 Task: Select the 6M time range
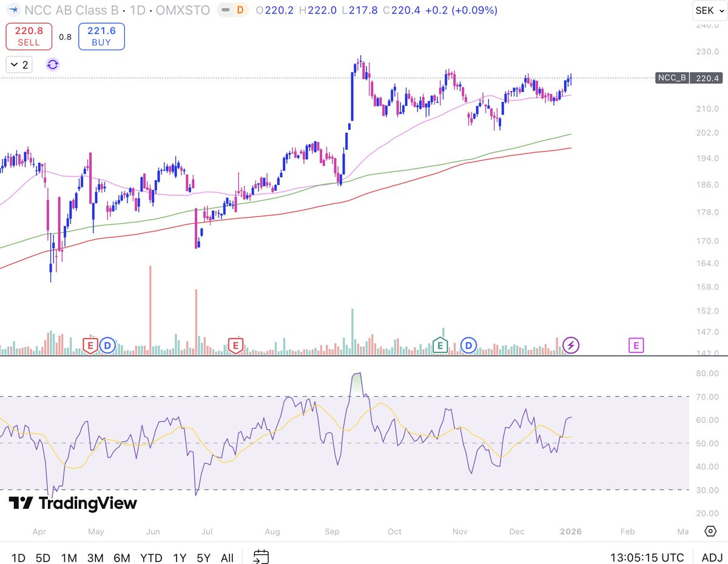coord(122,557)
